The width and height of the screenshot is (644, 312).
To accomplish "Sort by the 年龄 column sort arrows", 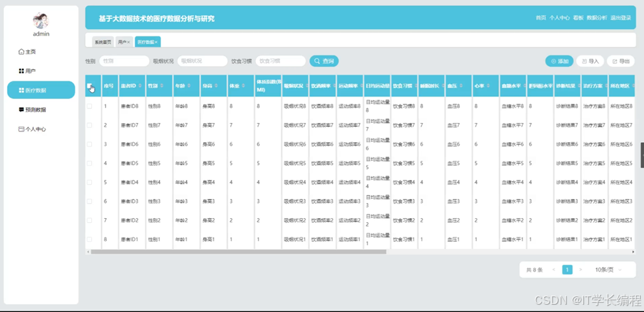I will 189,86.
